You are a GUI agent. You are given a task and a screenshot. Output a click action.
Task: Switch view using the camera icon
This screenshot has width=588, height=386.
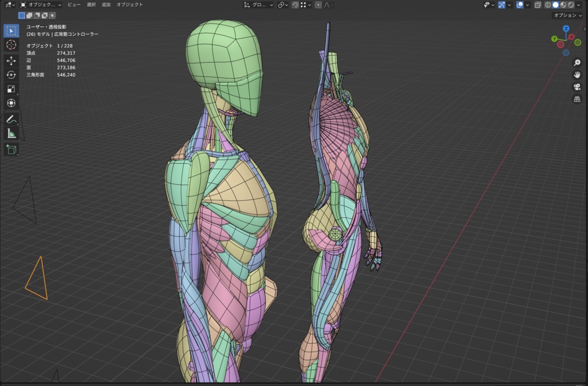(578, 87)
